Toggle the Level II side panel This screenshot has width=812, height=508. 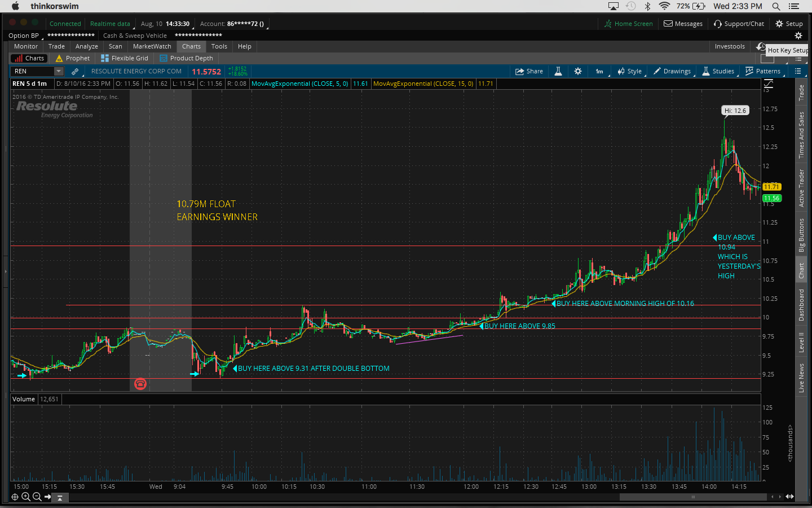(801, 342)
